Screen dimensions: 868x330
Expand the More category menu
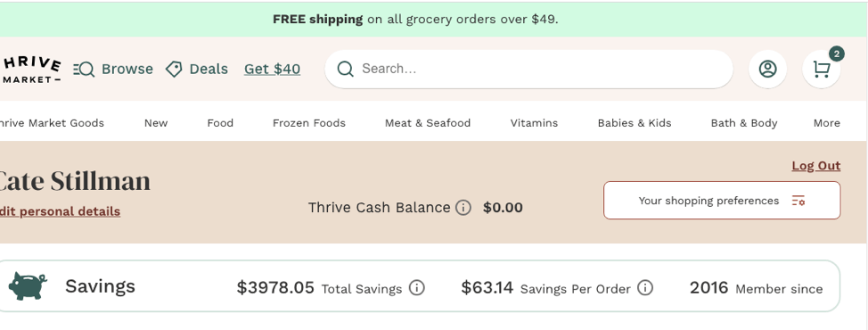click(826, 123)
